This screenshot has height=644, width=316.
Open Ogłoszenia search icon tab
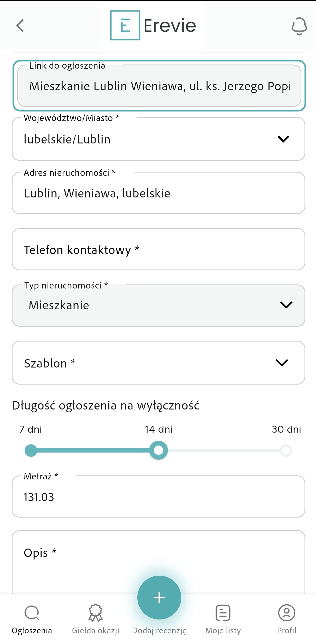pyautogui.click(x=32, y=613)
